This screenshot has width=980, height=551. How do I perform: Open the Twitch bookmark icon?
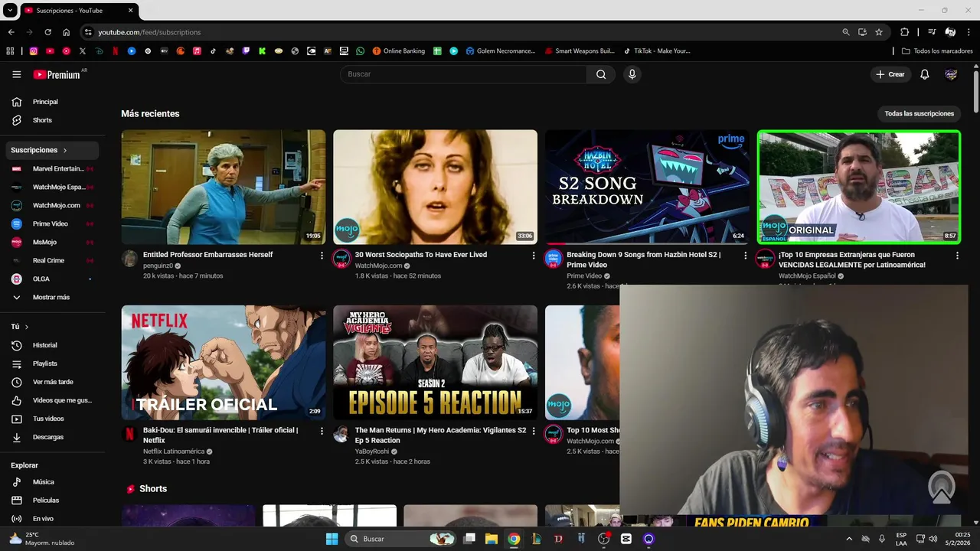246,51
